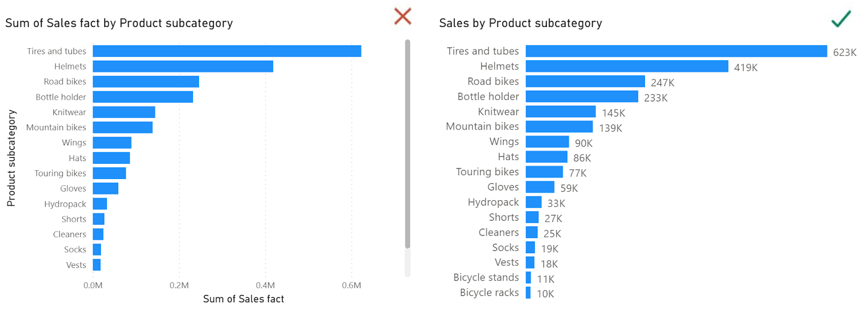This screenshot has height=313, width=868.
Task: Click the 'Sales by Product subcategory' chart title
Action: pos(520,23)
